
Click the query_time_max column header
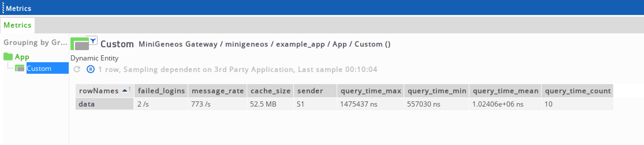(371, 91)
